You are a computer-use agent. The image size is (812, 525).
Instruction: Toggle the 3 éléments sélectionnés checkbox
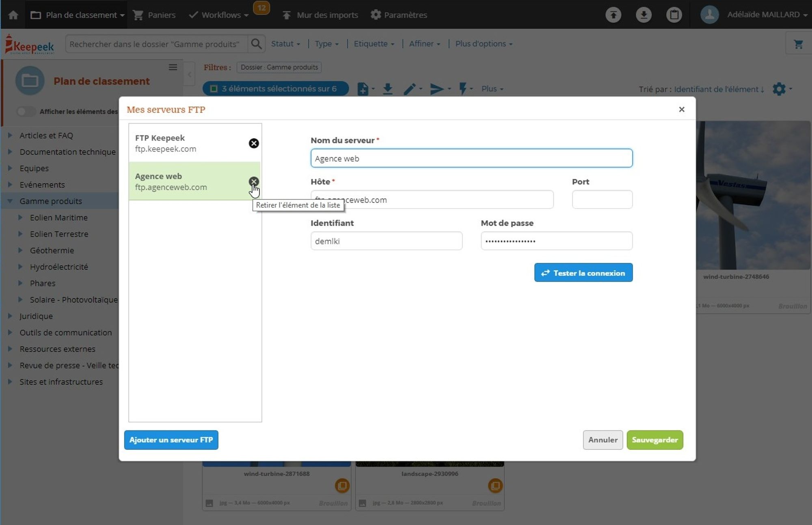point(214,89)
